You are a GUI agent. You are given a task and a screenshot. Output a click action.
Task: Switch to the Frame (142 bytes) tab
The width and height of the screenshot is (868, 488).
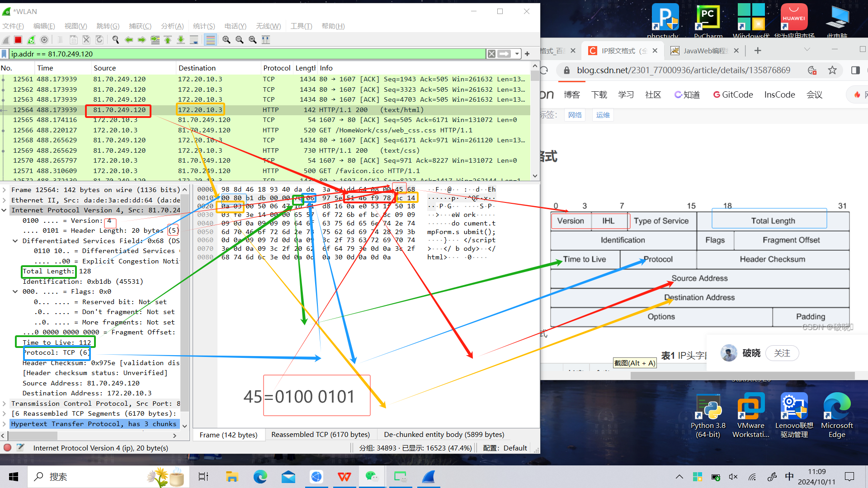(x=228, y=435)
